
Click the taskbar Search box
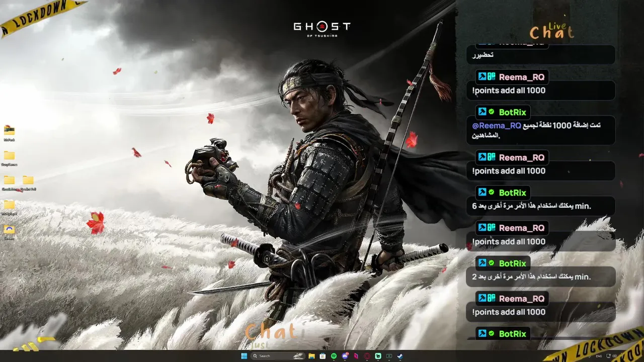(x=278, y=356)
